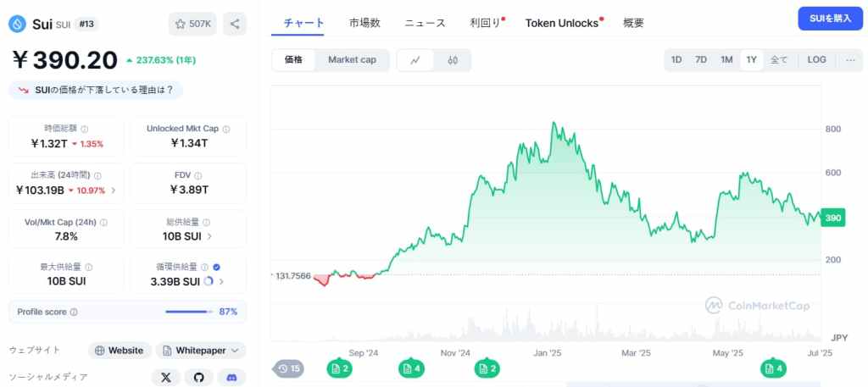Image resolution: width=868 pixels, height=387 pixels.
Task: Open the GitHub social icon
Action: pos(198,378)
